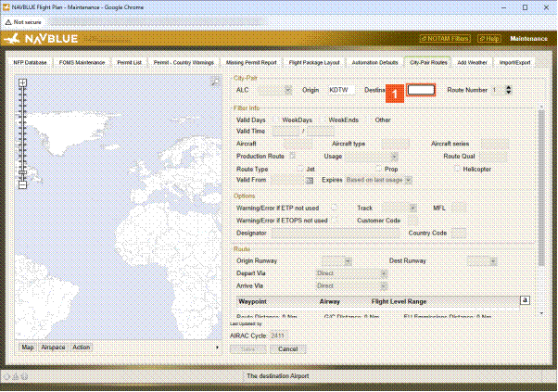Open the Missing Permit Report tab
This screenshot has width=558, height=392.
click(x=251, y=63)
